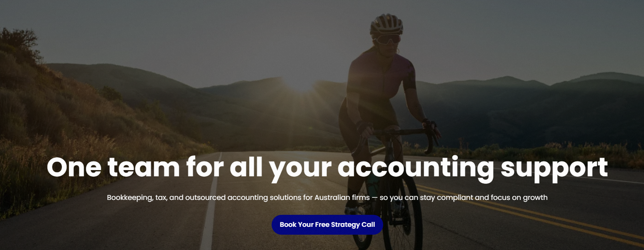Screen dimensions: 644x250
Task: Select the headline One team for all your accounting support
Action: pos(327,167)
